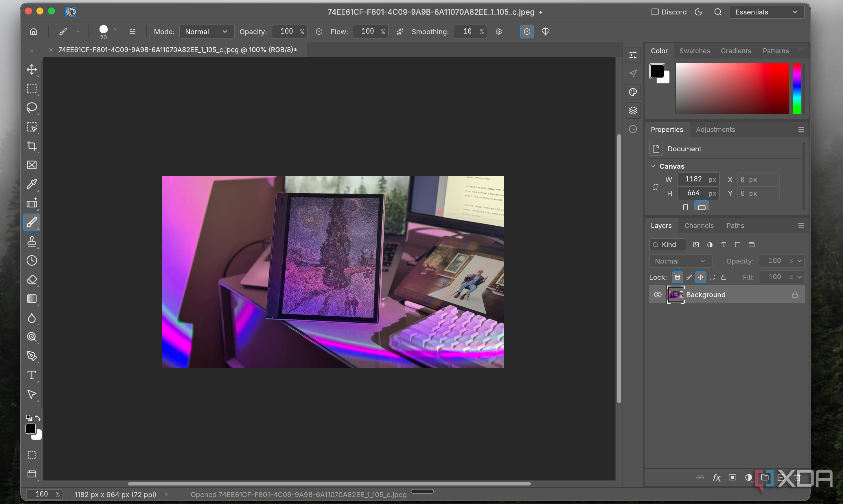Select the Clone Stamp tool

point(32,242)
